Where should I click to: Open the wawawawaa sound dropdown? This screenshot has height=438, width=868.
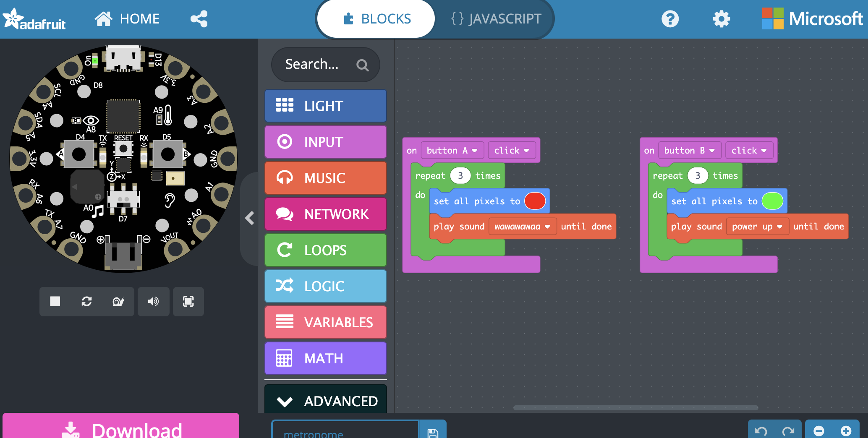pos(522,227)
